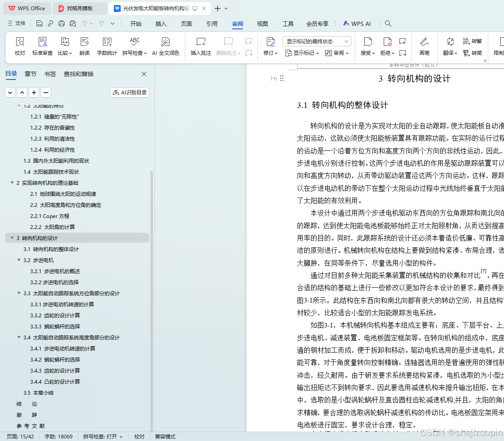Open the 插入 ribbon tab
The width and height of the screenshot is (504, 441).
[161, 23]
